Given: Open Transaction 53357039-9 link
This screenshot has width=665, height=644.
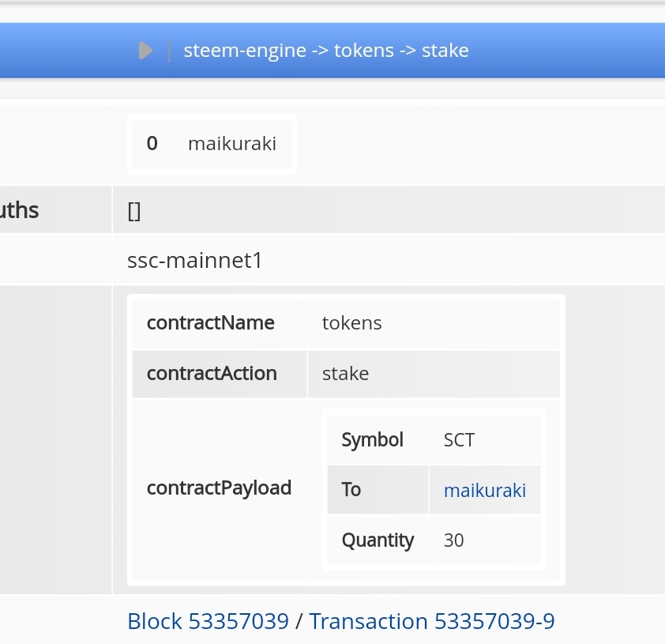Looking at the screenshot, I should click(x=432, y=621).
